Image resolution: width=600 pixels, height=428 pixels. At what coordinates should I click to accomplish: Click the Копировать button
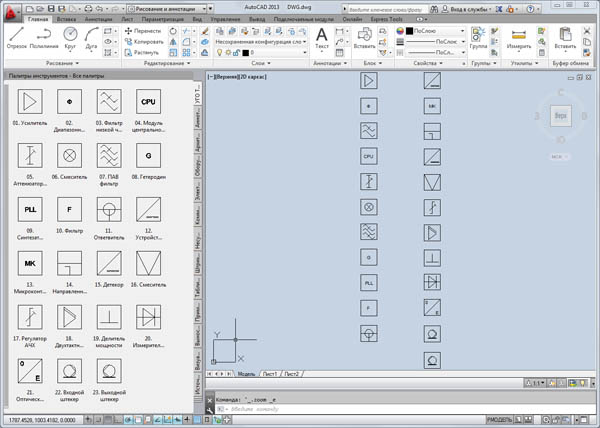coord(145,43)
